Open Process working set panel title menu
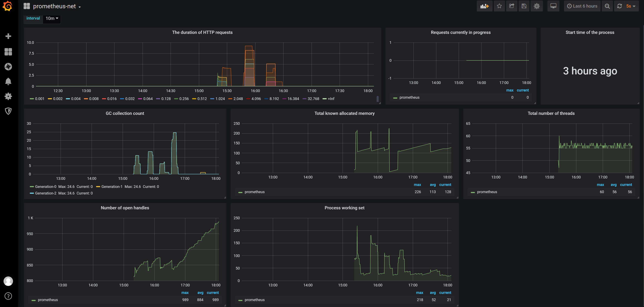This screenshot has width=644, height=307. click(344, 208)
